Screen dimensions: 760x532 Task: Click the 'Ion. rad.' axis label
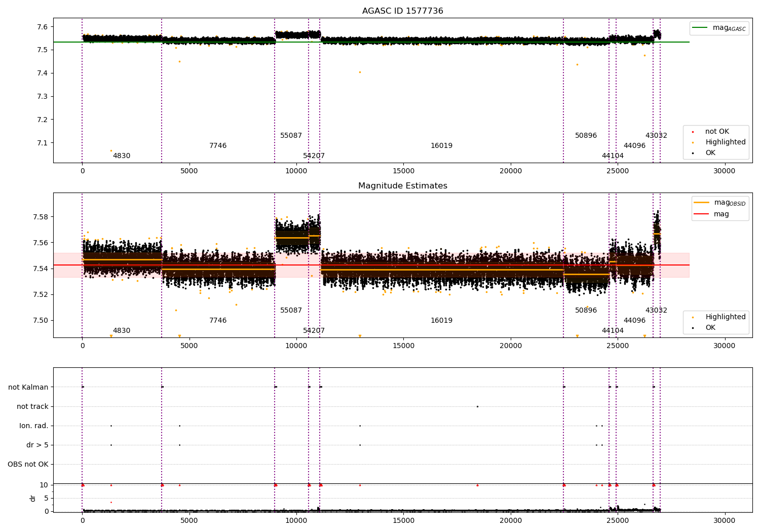[34, 426]
